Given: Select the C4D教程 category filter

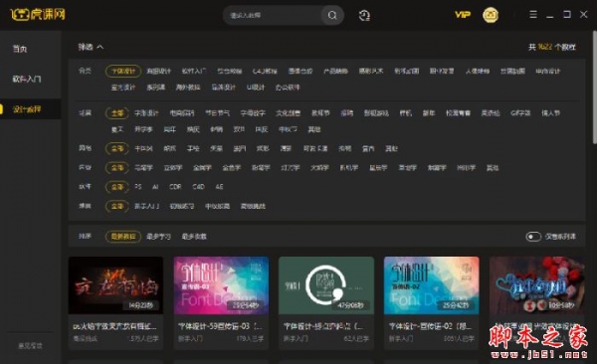Looking at the screenshot, I should tap(265, 72).
